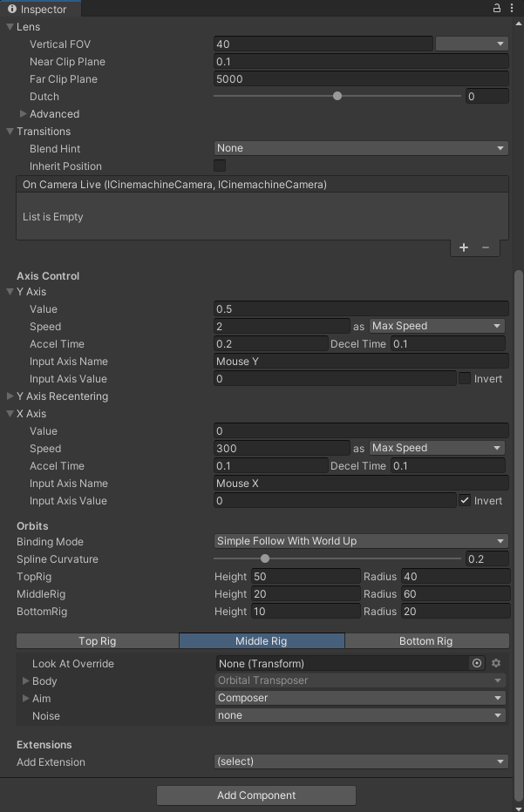Open the Blend Hint dropdown
This screenshot has height=812, width=524.
pos(361,148)
